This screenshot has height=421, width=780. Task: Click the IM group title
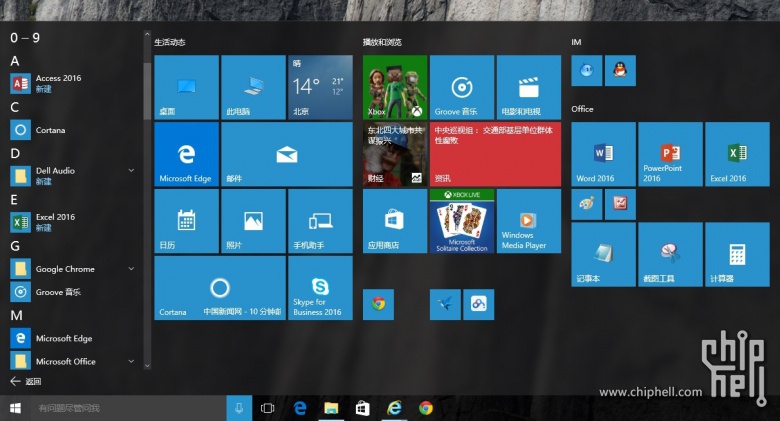[x=576, y=42]
